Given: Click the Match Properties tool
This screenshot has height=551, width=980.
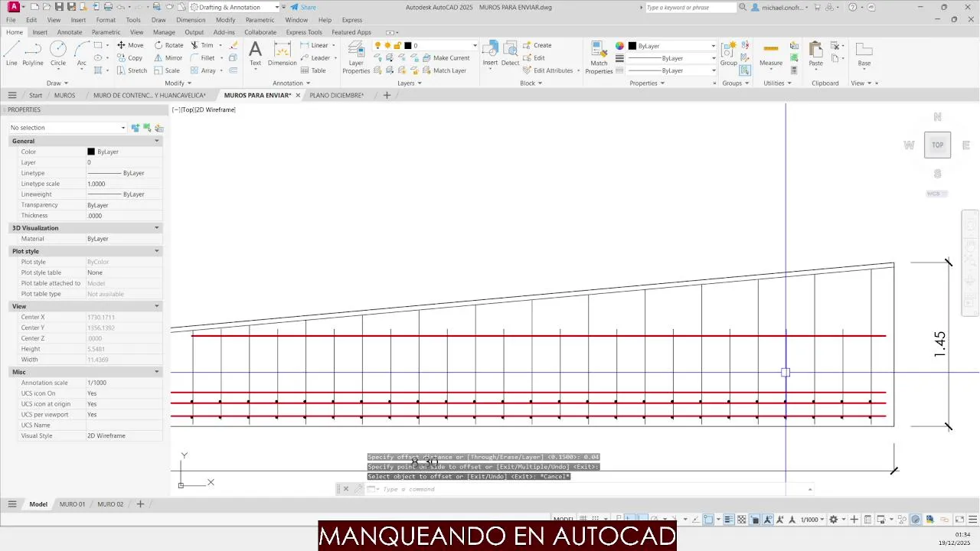Looking at the screenshot, I should coord(599,57).
